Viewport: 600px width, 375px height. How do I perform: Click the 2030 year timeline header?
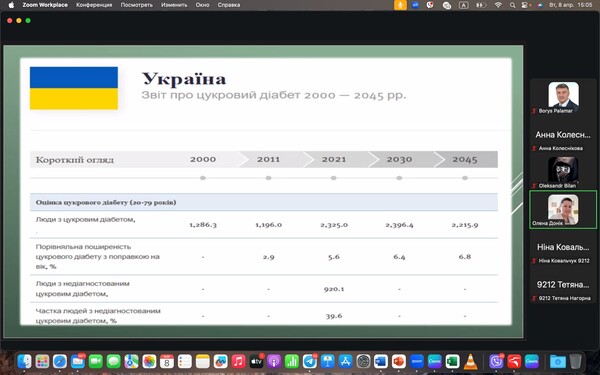pyautogui.click(x=399, y=159)
